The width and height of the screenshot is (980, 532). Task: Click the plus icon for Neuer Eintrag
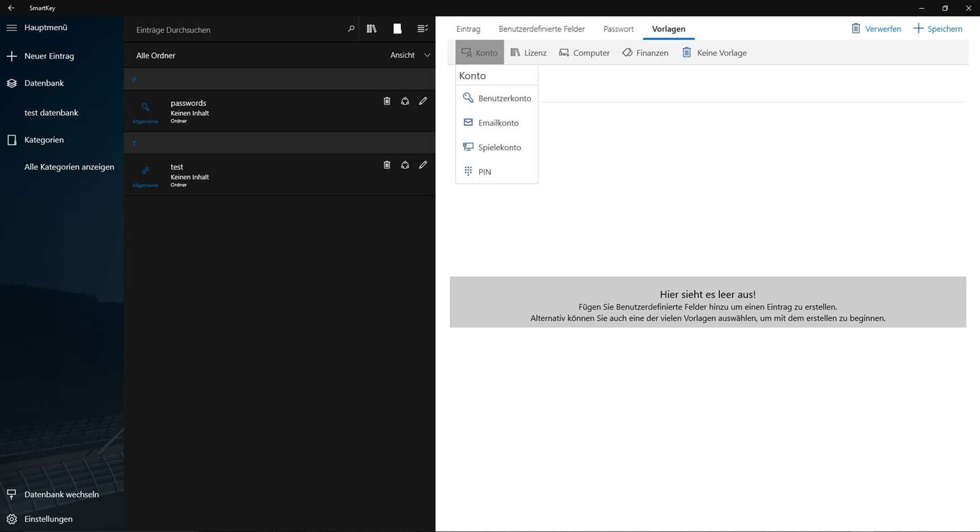(x=12, y=56)
